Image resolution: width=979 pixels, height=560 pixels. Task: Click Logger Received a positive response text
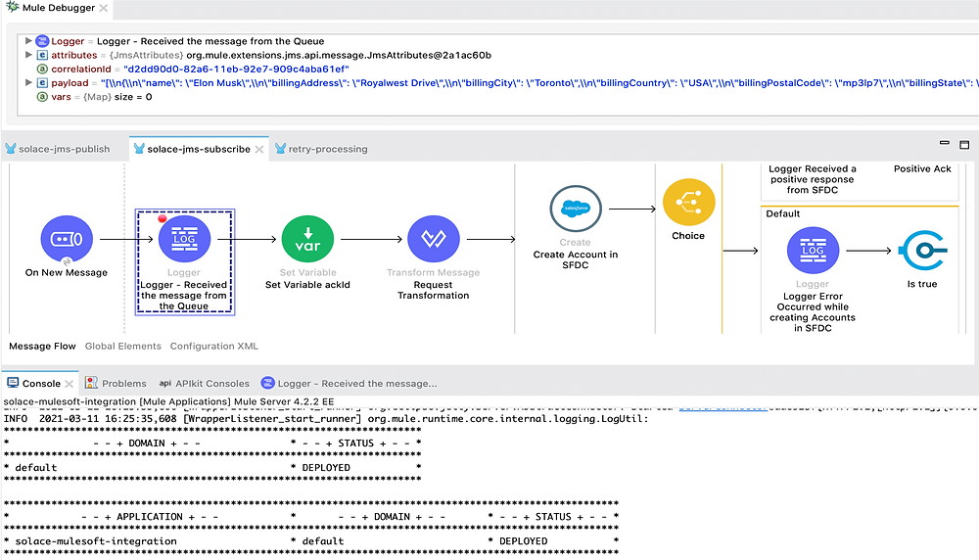[813, 179]
